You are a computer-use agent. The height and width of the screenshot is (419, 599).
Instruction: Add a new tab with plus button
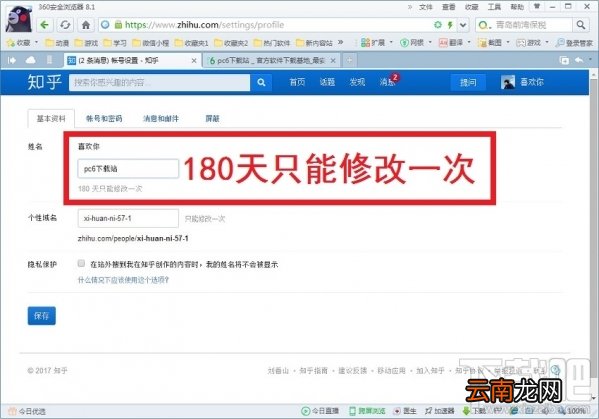coord(349,60)
